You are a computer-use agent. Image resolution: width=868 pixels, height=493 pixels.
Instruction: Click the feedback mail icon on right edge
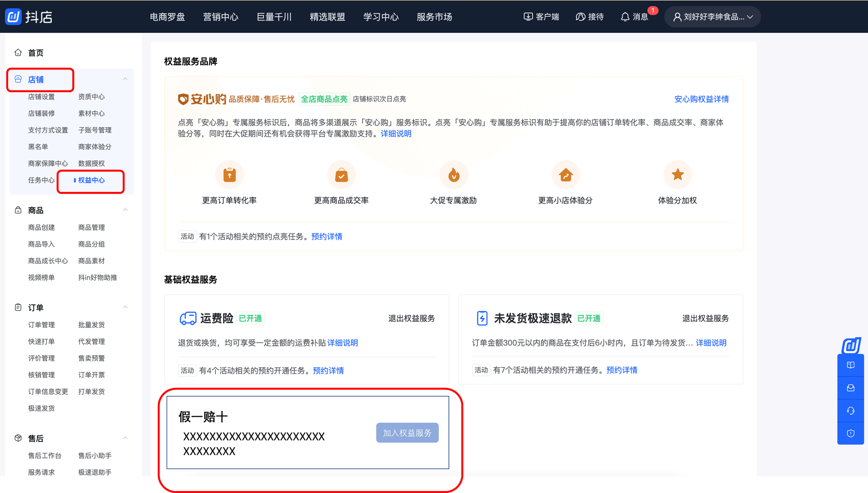850,388
